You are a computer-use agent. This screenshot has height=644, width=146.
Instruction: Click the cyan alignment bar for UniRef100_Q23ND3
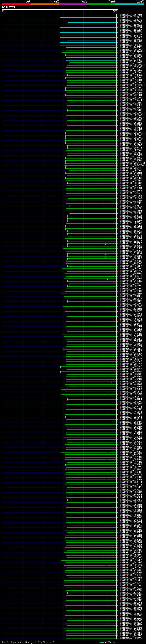[x=93, y=213]
